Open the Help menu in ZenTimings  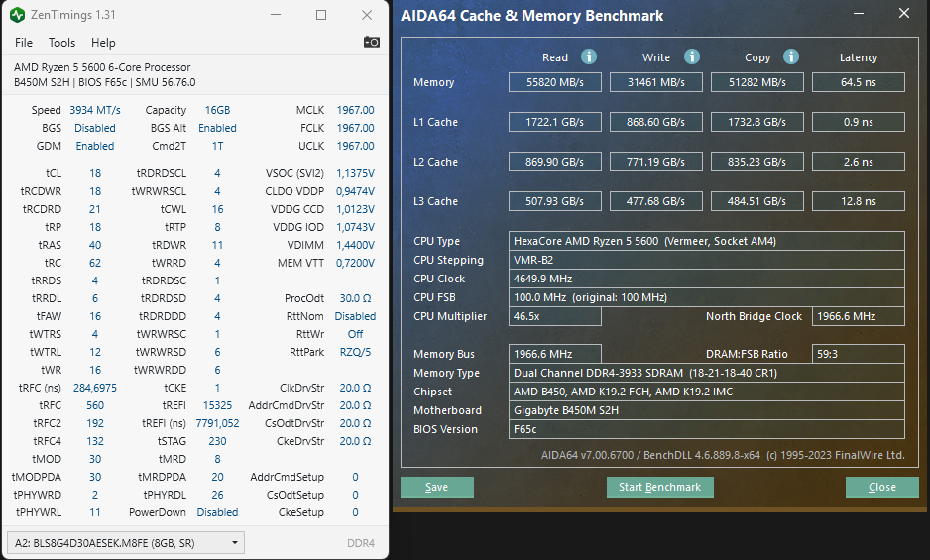tap(103, 43)
